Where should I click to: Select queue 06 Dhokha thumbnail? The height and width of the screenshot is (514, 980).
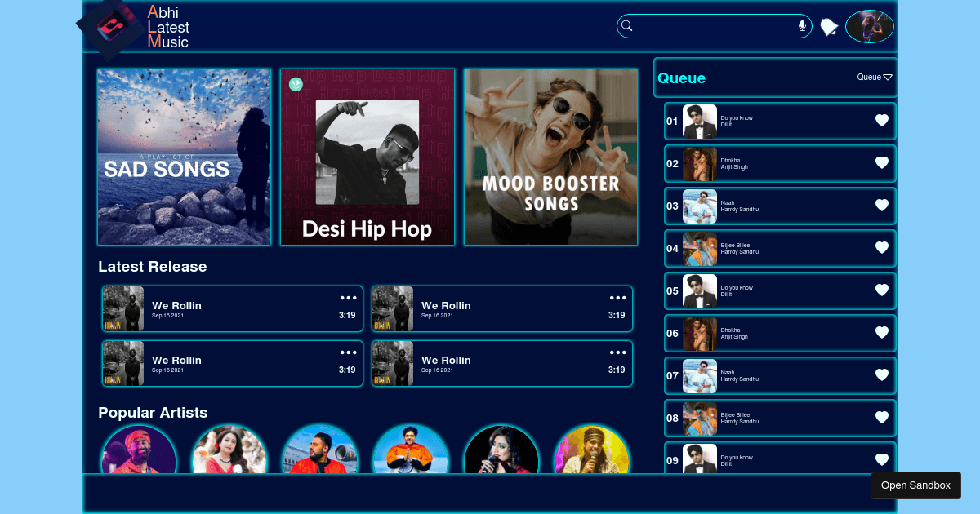coord(700,334)
